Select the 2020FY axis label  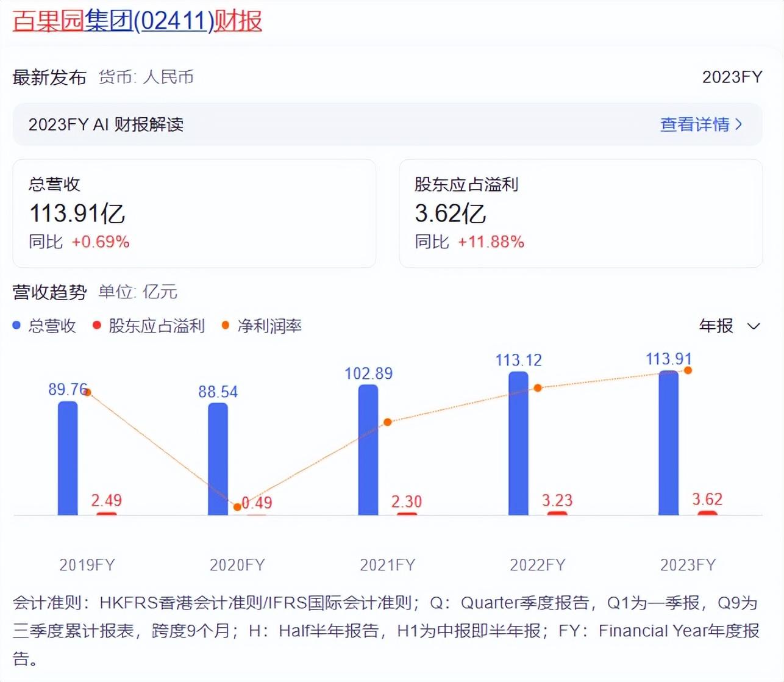(x=237, y=565)
